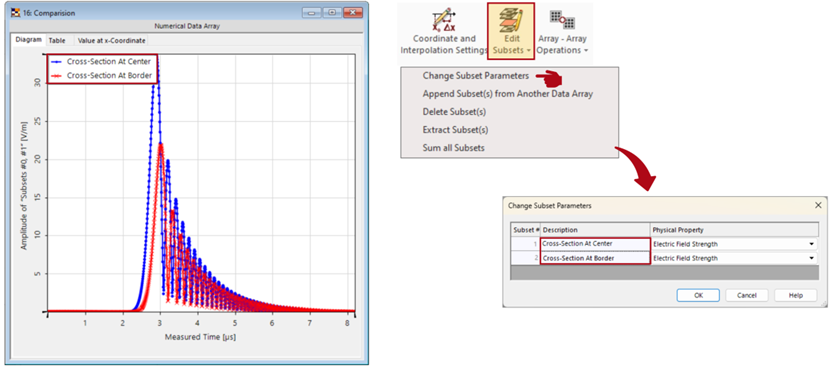
Task: Maximize the Comparision window
Action: 332,12
